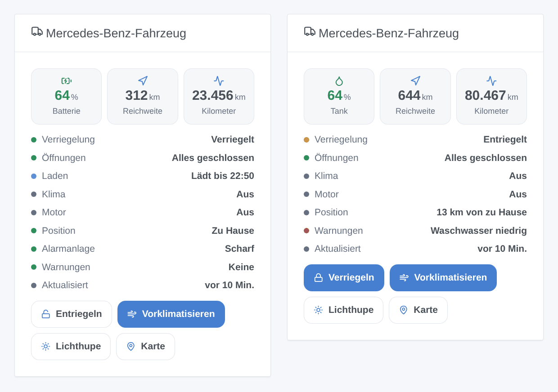Click the activity pulse icon above 80.467 km

pyautogui.click(x=491, y=81)
